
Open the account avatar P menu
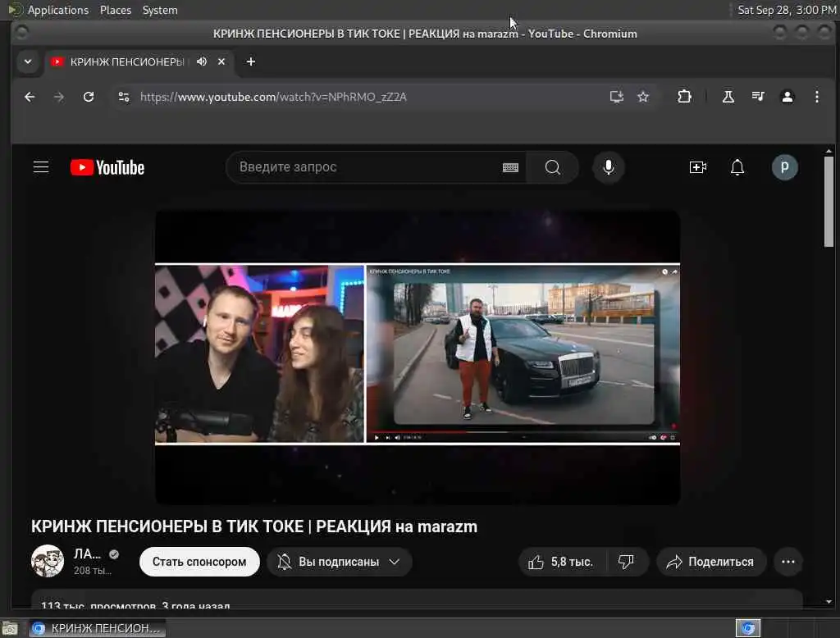pyautogui.click(x=784, y=167)
